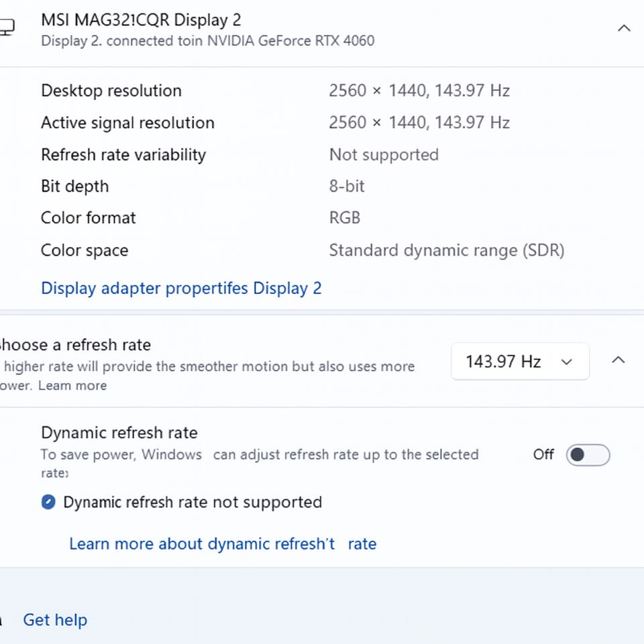644x644 pixels.
Task: Click the Choose a refresh rate heading
Action: [x=75, y=345]
